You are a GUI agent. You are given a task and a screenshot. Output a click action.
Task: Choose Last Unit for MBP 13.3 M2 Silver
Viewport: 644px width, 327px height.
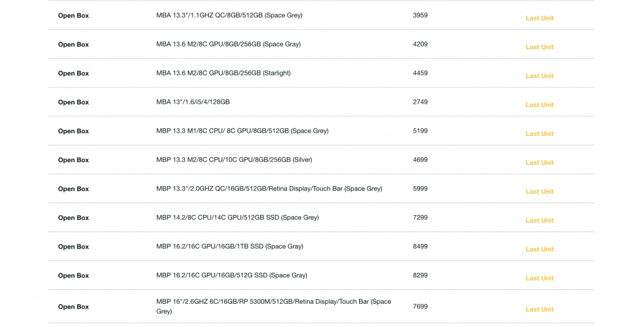point(540,163)
